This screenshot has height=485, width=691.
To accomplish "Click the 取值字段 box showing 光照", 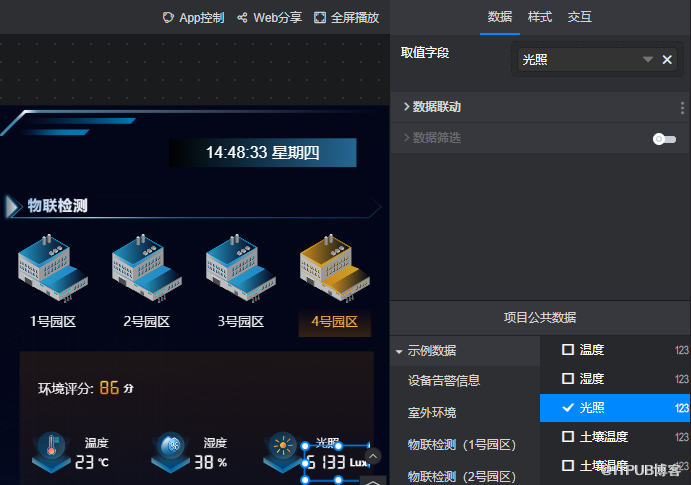I will coord(597,59).
